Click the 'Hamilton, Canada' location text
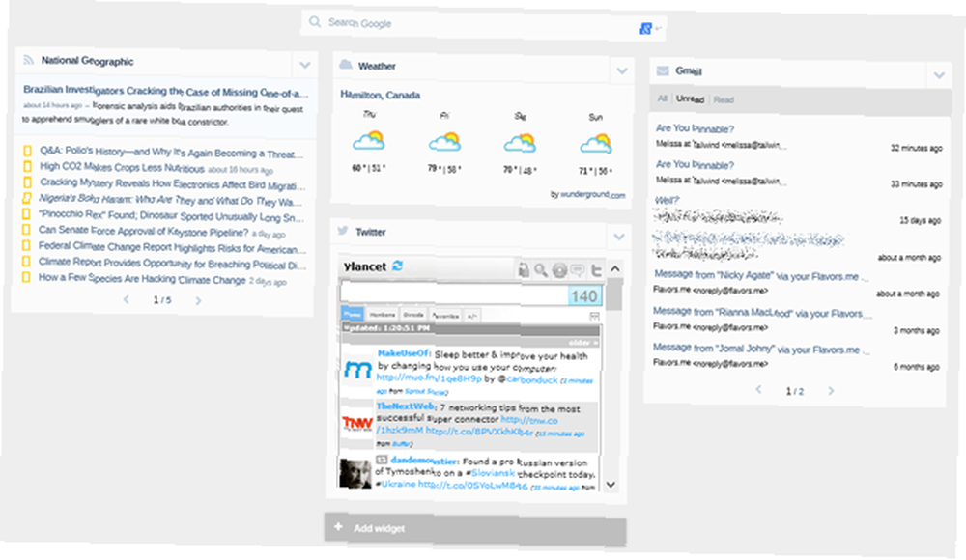 click(x=380, y=95)
